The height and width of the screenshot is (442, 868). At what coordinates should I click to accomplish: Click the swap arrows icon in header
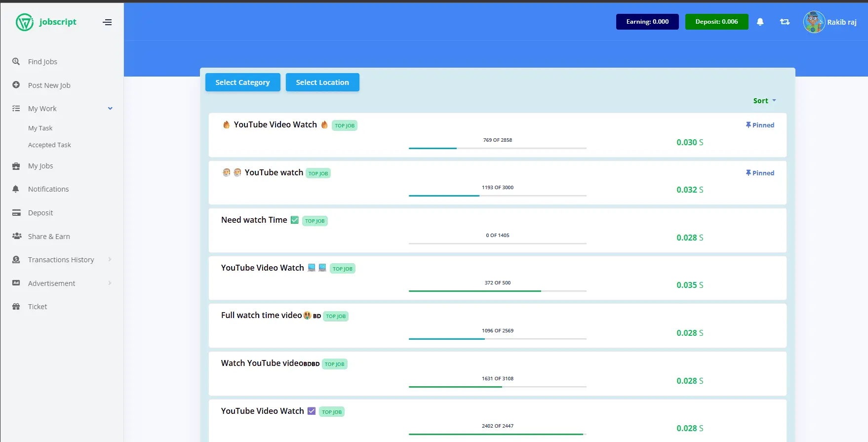[x=785, y=22]
